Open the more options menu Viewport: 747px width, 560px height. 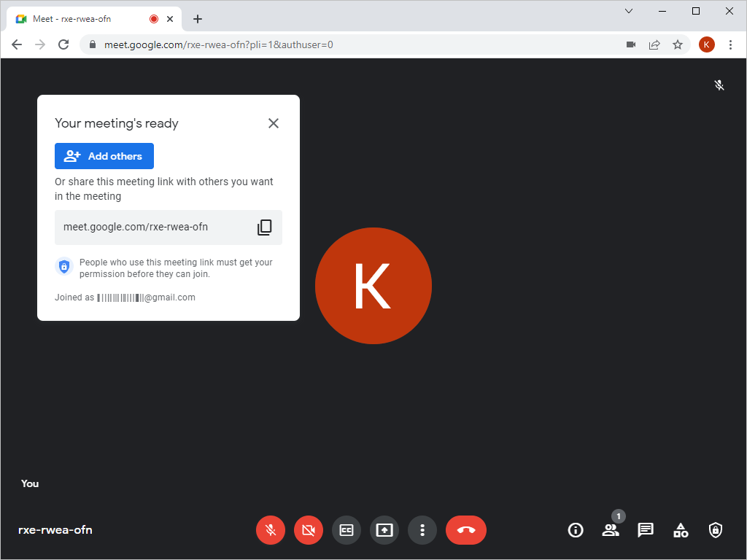click(422, 530)
